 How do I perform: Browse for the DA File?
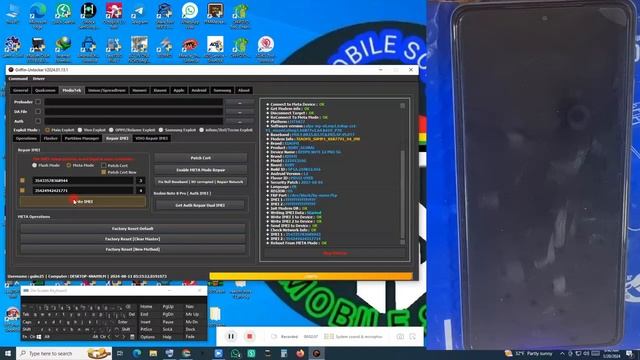240,111
